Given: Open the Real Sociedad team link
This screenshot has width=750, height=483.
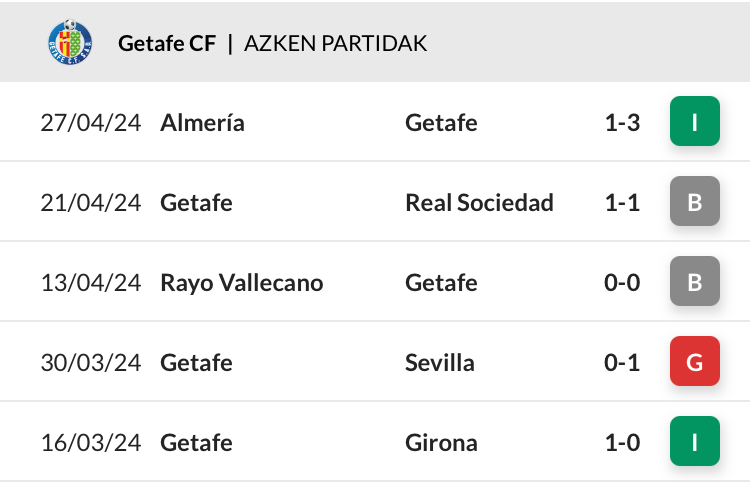Looking at the screenshot, I should click(479, 202).
